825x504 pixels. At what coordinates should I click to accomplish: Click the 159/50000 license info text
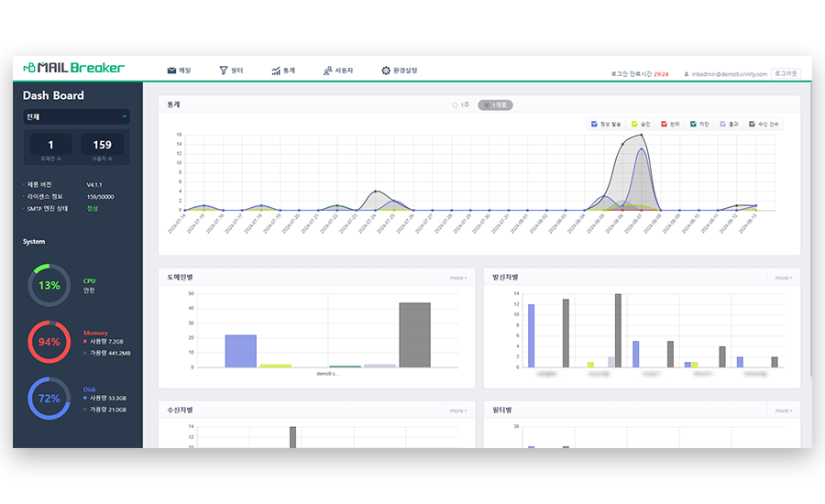pos(100,197)
